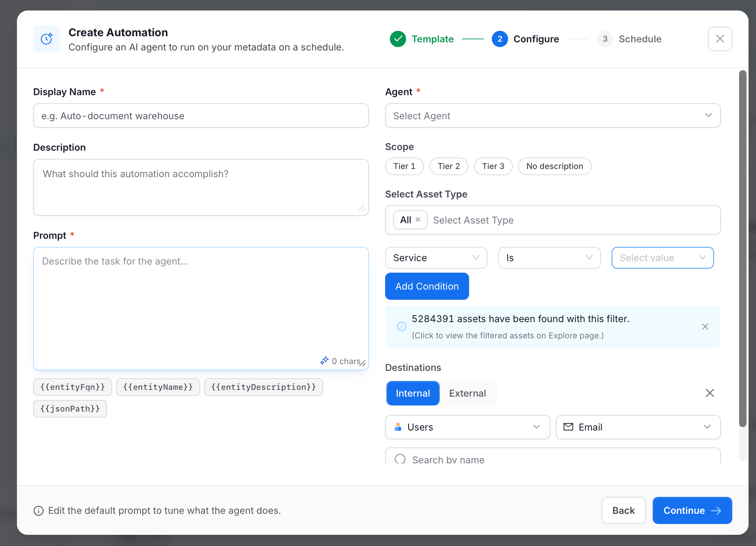
Task: Click the search magnifier icon
Action: coord(400,459)
